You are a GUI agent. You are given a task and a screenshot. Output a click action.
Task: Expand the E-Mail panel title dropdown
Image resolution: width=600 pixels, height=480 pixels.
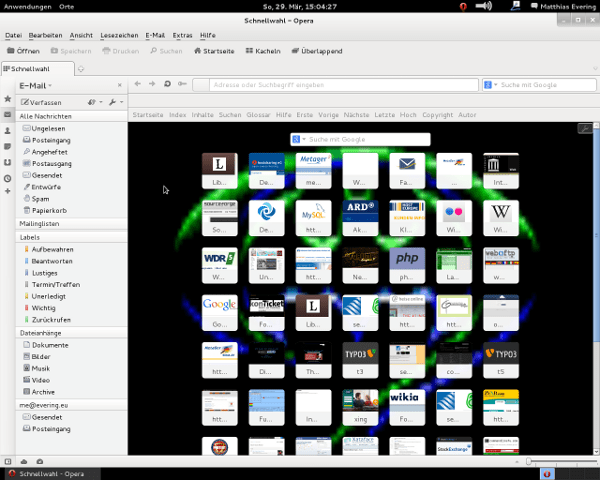(x=50, y=86)
